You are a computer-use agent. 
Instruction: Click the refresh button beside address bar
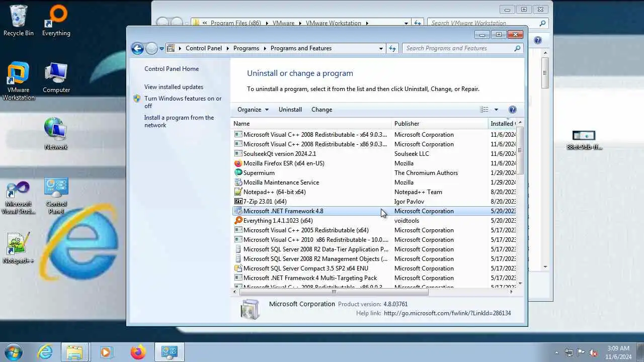click(x=392, y=48)
